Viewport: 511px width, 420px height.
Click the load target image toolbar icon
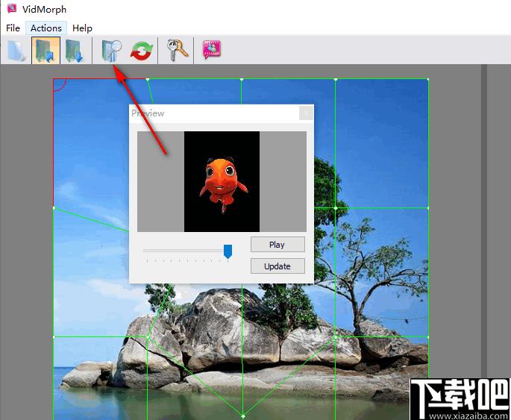[75, 51]
